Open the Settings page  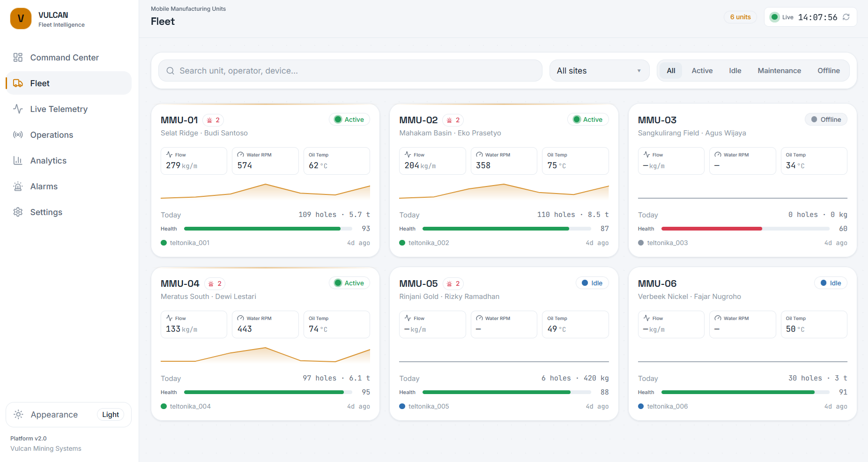point(68,212)
